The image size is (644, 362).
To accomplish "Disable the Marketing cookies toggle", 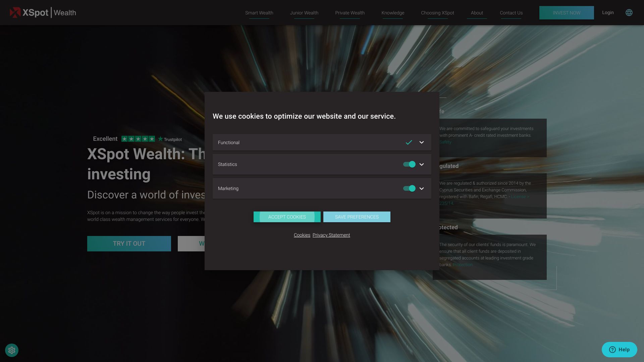I will pos(409,188).
